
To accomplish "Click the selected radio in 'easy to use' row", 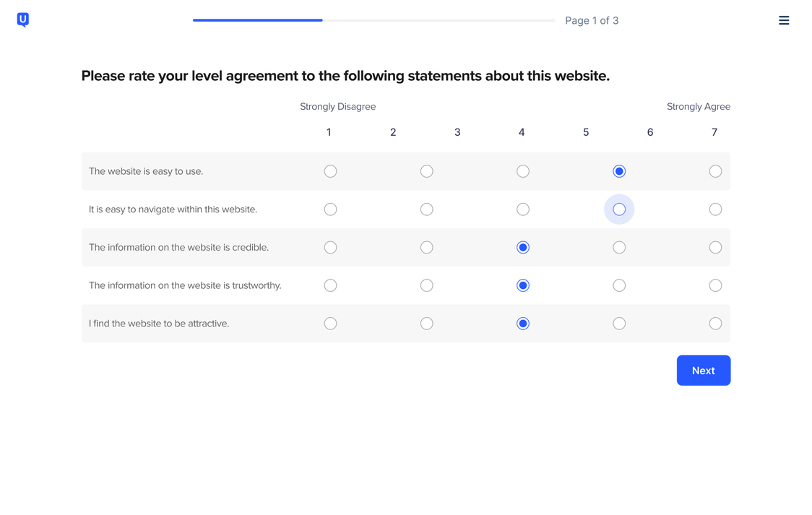I will [619, 171].
